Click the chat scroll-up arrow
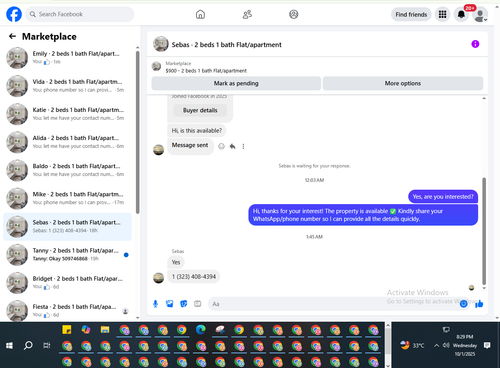Image resolution: width=500 pixels, height=368 pixels. point(484,98)
